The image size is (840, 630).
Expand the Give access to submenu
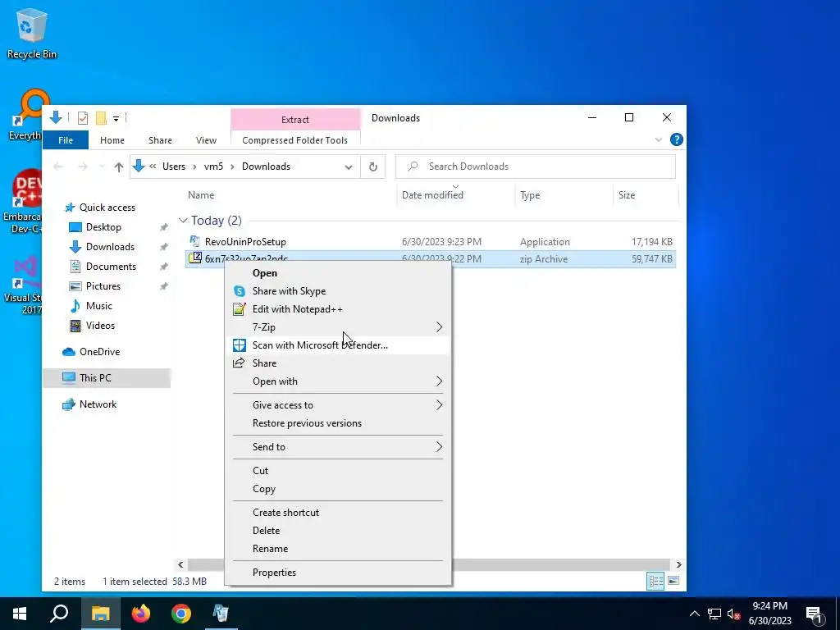coord(338,405)
